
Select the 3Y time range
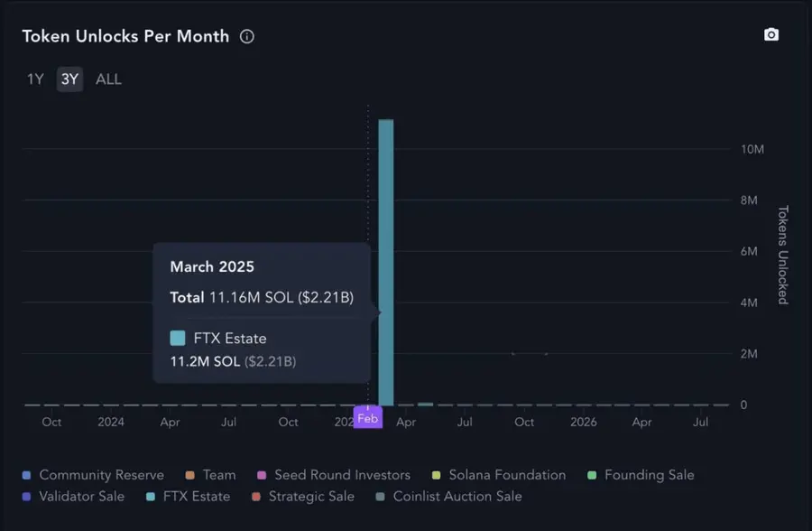pyautogui.click(x=69, y=79)
